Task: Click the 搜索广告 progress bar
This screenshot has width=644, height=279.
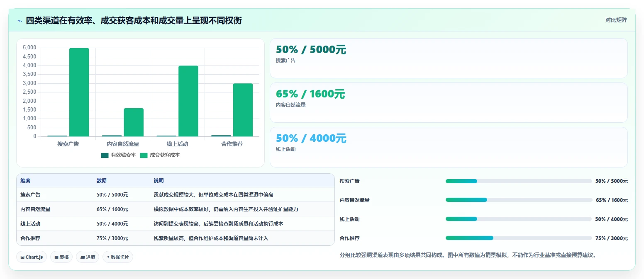Action: [x=519, y=181]
